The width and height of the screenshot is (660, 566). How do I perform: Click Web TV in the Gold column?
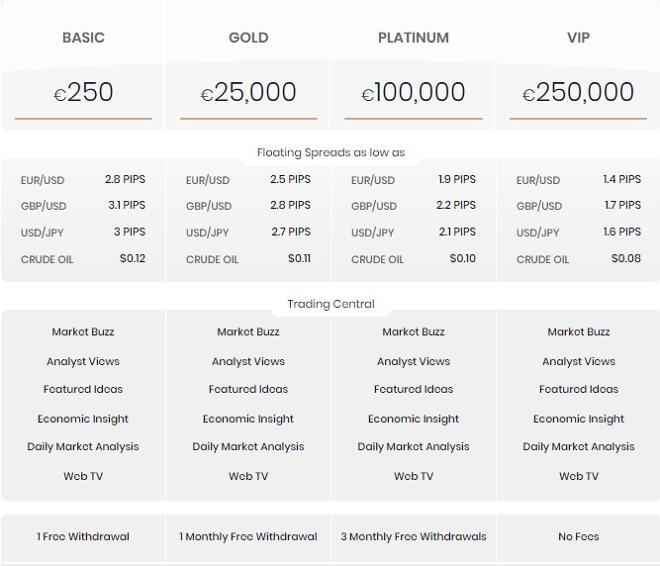[x=248, y=476]
